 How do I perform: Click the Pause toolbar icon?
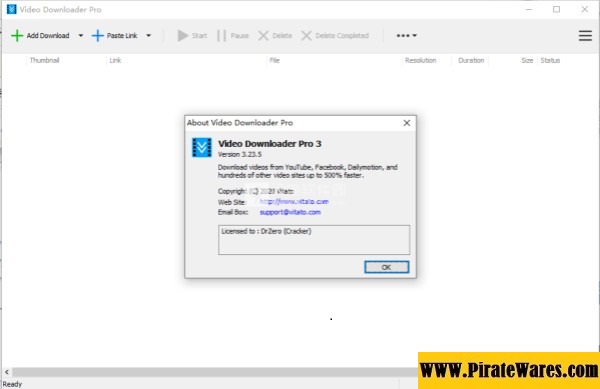point(222,36)
